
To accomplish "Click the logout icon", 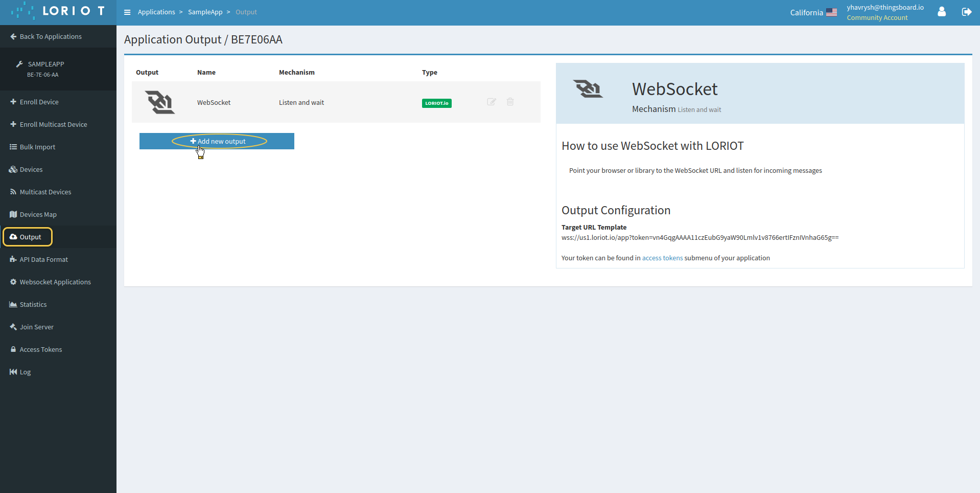I will tap(966, 12).
